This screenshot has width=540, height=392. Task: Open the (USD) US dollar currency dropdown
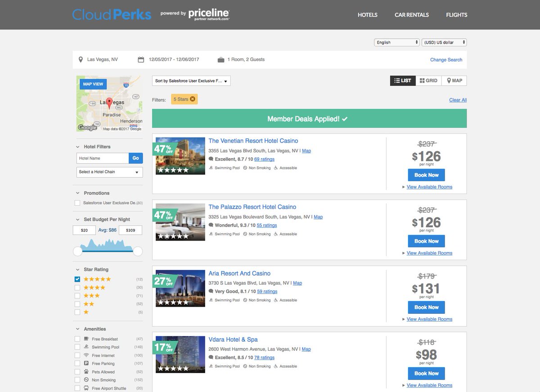pos(444,42)
